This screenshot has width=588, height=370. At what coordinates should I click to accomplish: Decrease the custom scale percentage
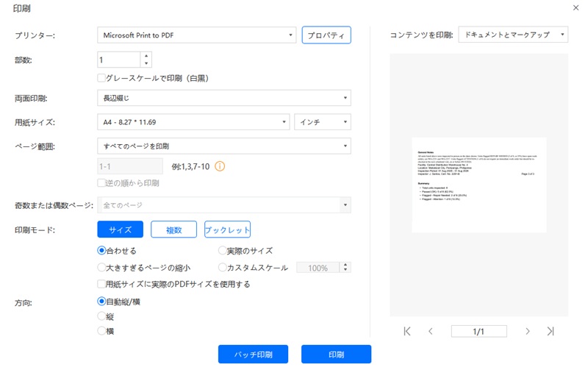point(345,270)
